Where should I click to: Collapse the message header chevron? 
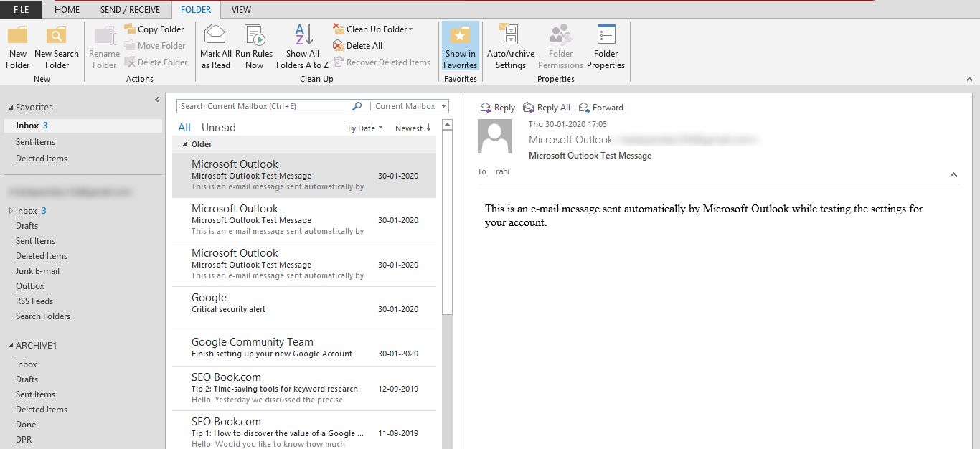coord(953,174)
